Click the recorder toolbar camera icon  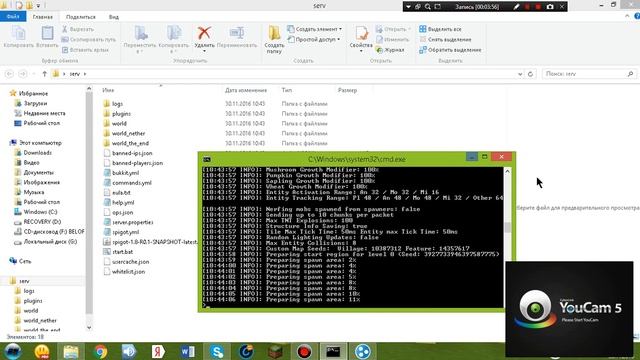550,7
